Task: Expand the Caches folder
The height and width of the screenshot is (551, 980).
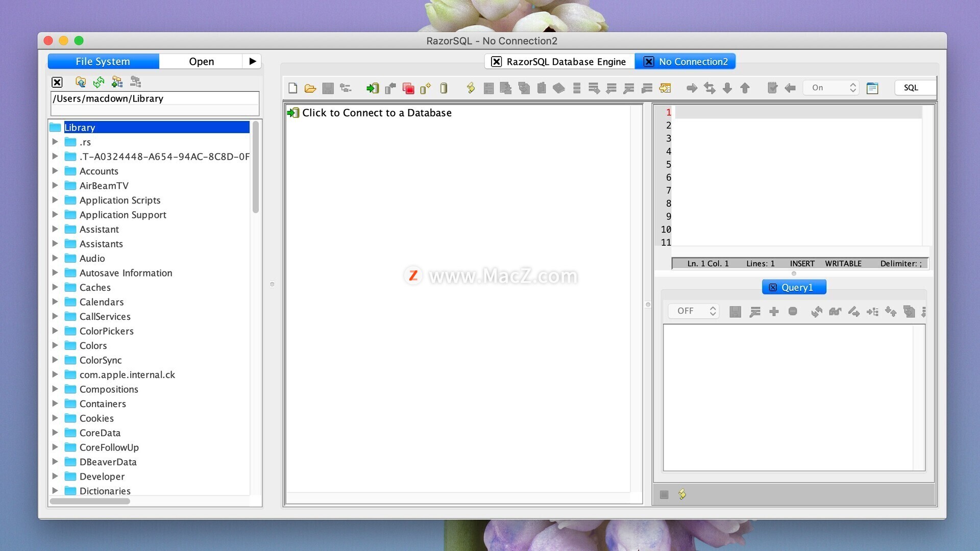Action: pyautogui.click(x=55, y=287)
